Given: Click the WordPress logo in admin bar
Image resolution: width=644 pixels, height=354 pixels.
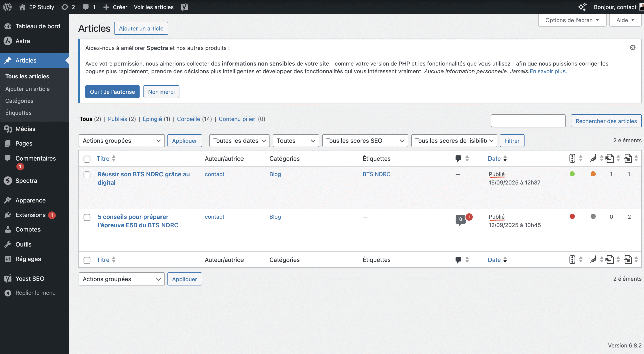Looking at the screenshot, I should (x=7, y=7).
